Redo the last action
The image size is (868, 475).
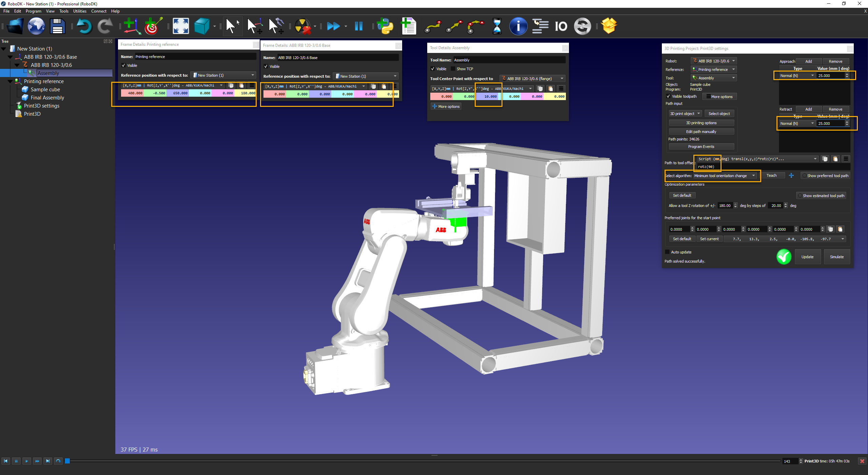(105, 26)
